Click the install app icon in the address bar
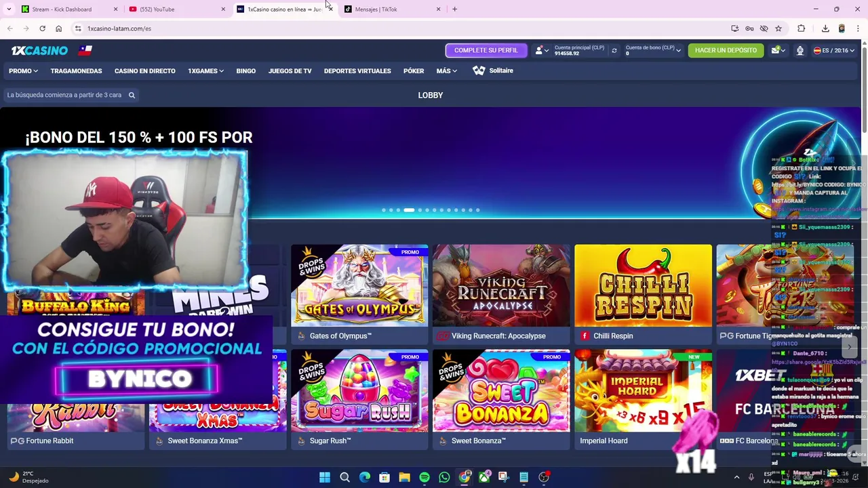Image resolution: width=868 pixels, height=488 pixels. (x=735, y=28)
